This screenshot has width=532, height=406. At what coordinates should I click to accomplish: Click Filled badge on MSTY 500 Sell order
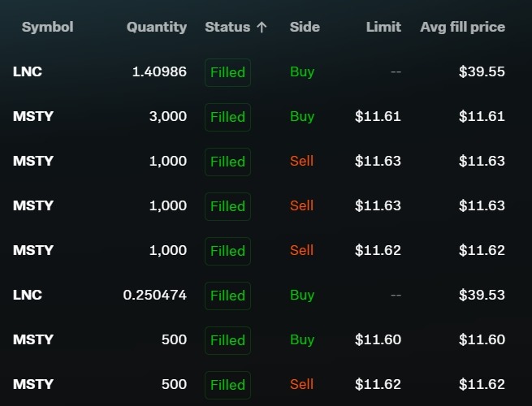point(227,385)
